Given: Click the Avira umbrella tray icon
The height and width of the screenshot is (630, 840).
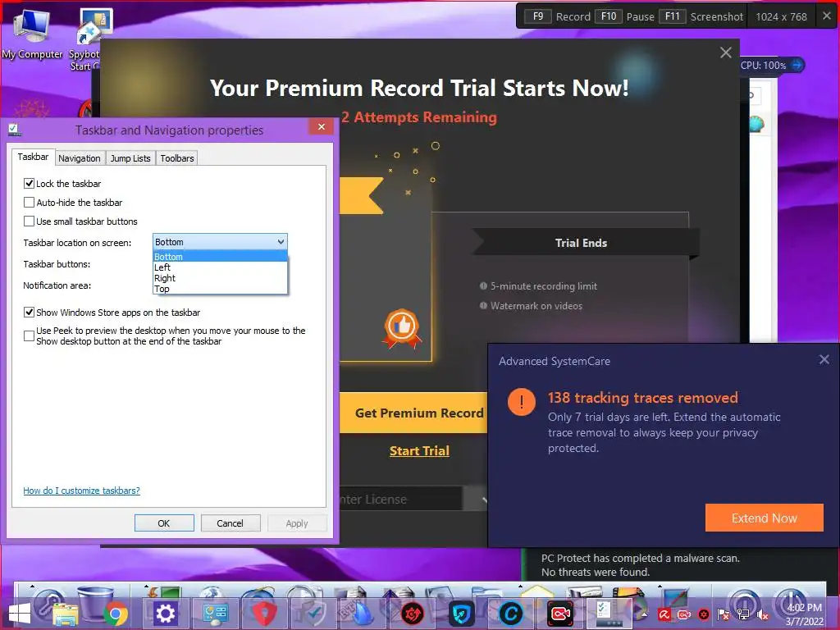Looking at the screenshot, I should (664, 615).
